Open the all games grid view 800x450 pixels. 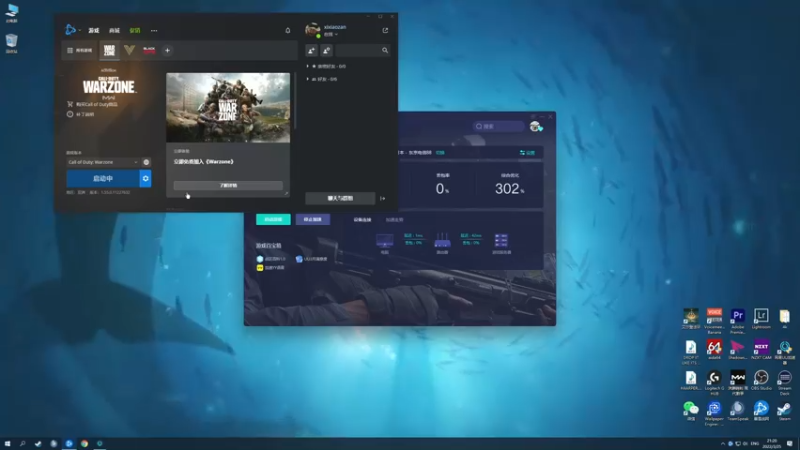coord(80,51)
